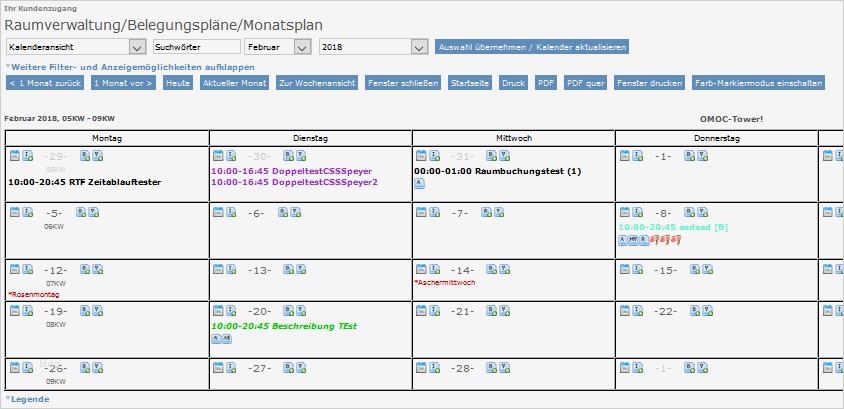The height and width of the screenshot is (409, 844).
Task: Click the Donnerstag column header
Action: 716,138
